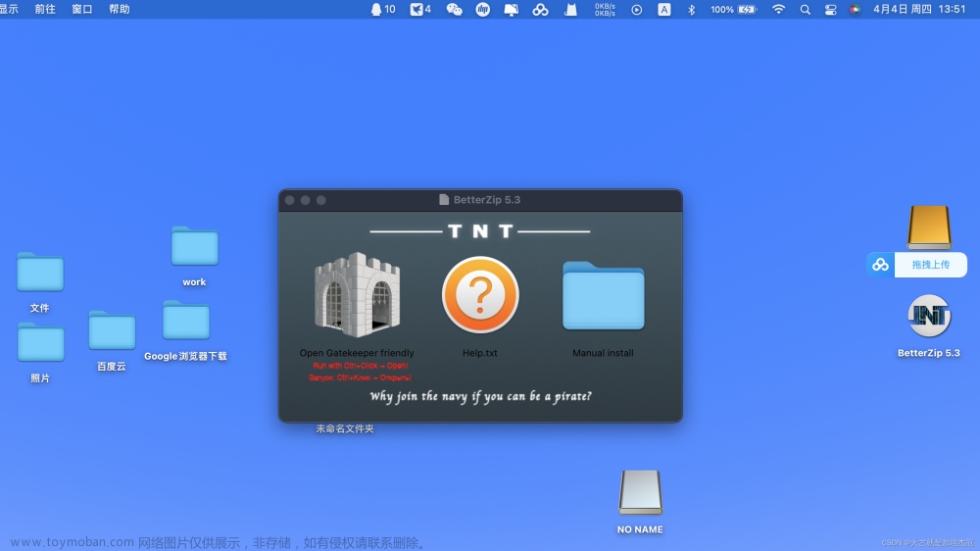Viewport: 980px width, 551px height.
Task: Click the cat-shaped menu bar icon
Action: click(x=570, y=10)
